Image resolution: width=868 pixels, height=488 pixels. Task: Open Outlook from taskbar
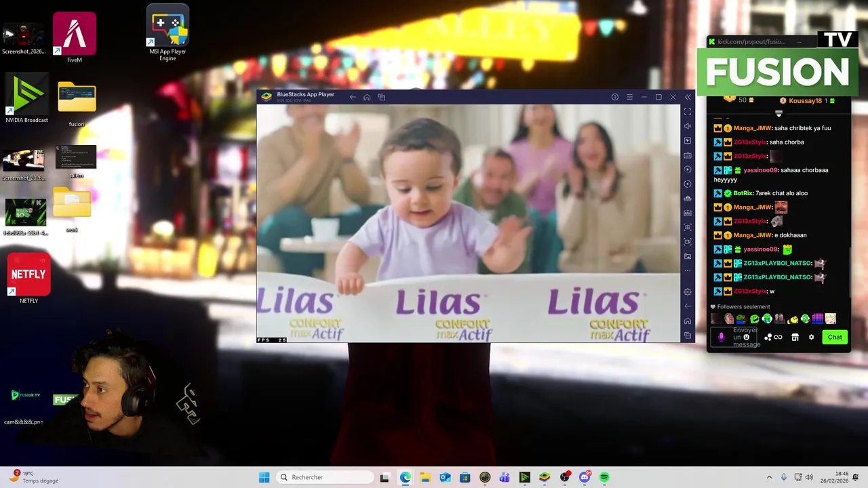coord(445,477)
